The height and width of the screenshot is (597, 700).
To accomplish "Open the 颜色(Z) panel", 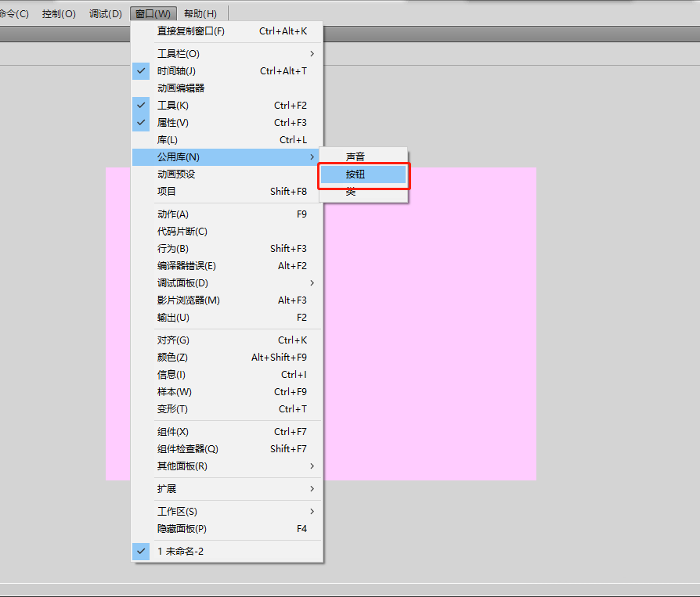I will (x=227, y=358).
